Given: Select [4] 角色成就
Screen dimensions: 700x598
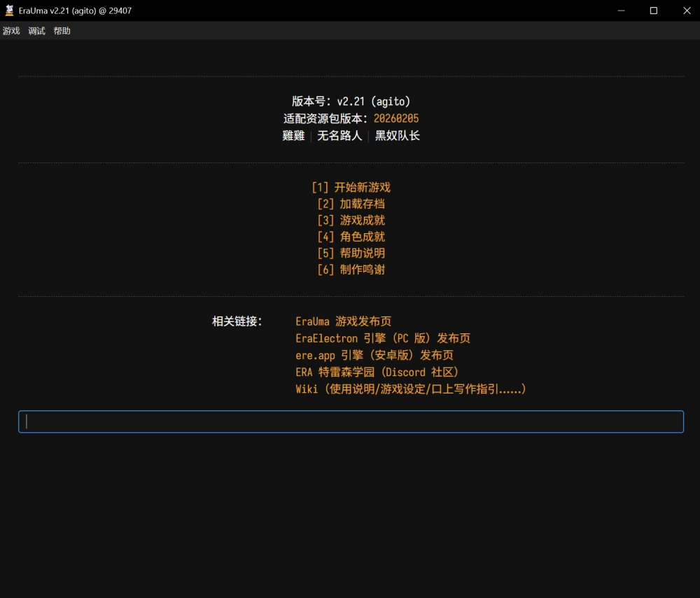Looking at the screenshot, I should point(351,237).
